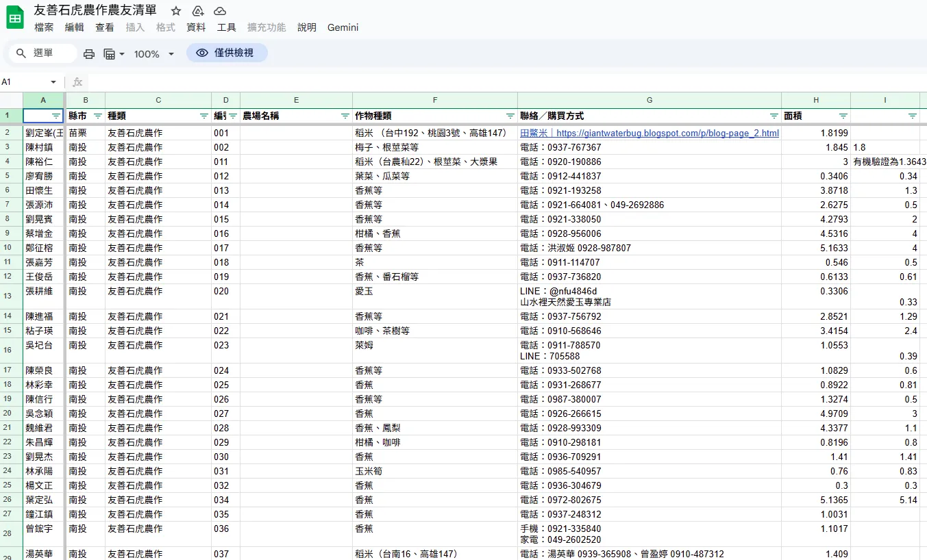The height and width of the screenshot is (560, 927).
Task: Open the 檔案 menu
Action: 44,27
